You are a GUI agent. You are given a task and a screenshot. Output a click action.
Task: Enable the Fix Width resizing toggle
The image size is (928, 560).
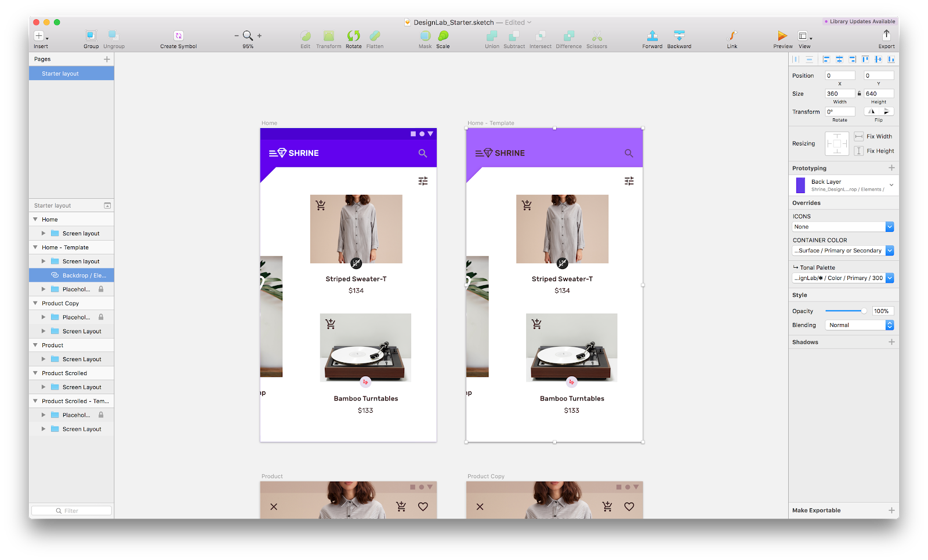859,136
